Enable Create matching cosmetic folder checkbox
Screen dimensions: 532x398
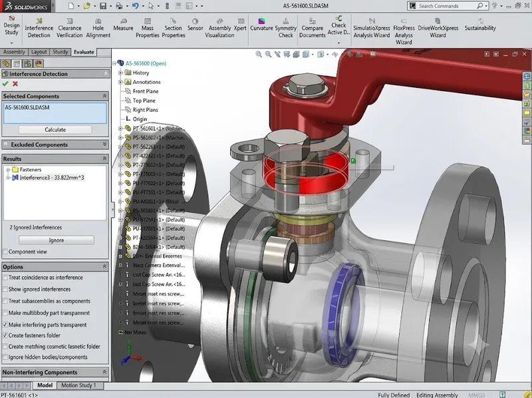[x=5, y=347]
